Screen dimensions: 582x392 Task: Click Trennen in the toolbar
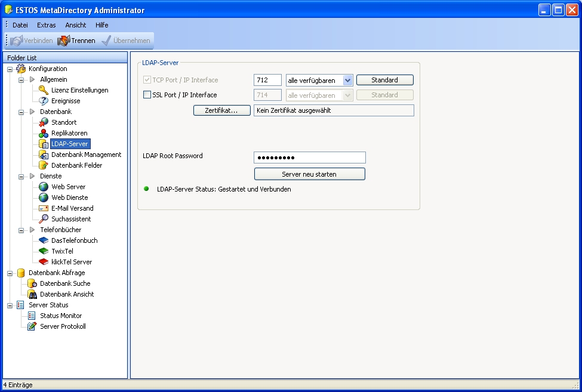pos(76,41)
